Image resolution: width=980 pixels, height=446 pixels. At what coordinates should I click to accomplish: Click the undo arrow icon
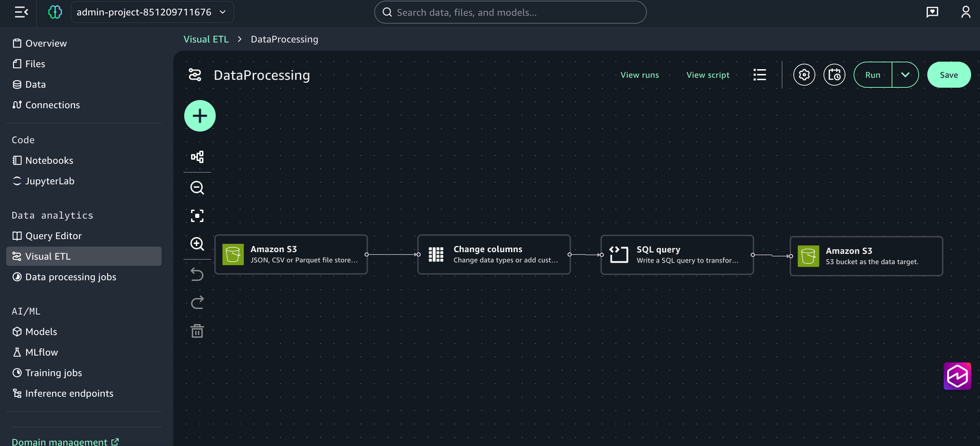197,274
